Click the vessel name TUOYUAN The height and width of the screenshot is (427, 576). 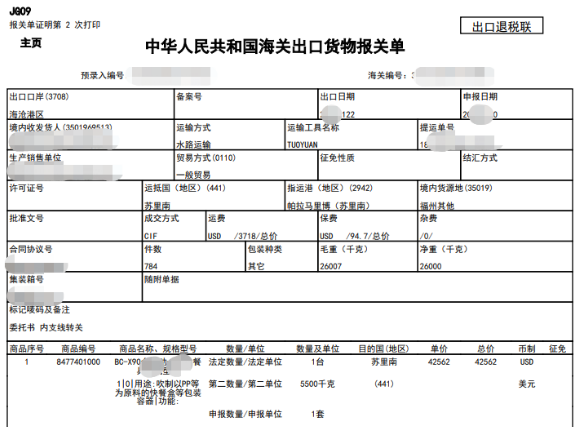[302, 145]
